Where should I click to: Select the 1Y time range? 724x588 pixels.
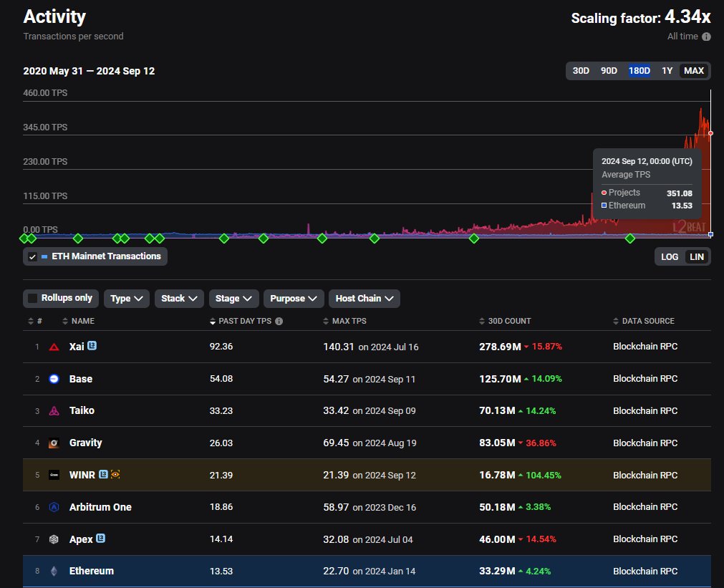(x=667, y=71)
